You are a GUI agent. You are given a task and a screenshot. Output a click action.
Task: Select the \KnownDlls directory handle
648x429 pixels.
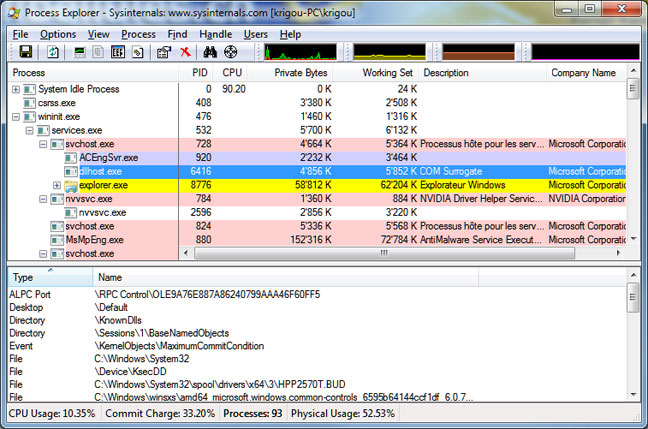pyautogui.click(x=317, y=320)
